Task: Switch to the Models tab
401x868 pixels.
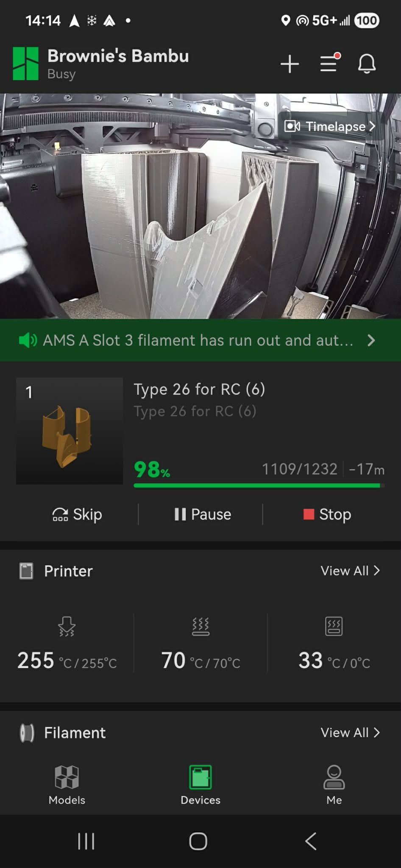Action: [x=67, y=785]
